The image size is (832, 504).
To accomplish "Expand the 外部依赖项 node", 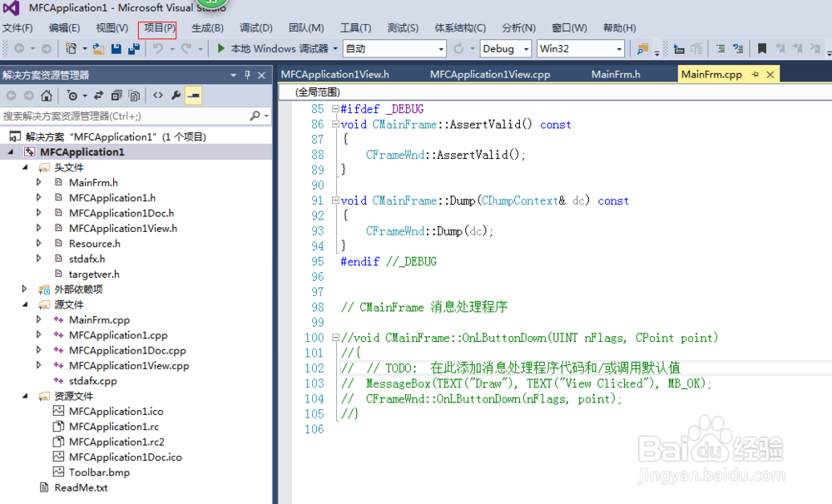I will click(x=24, y=289).
